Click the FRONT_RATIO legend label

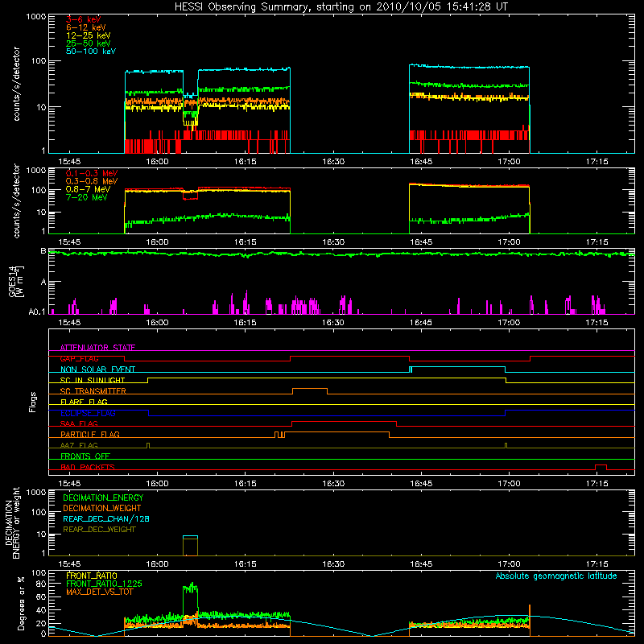coord(92,576)
